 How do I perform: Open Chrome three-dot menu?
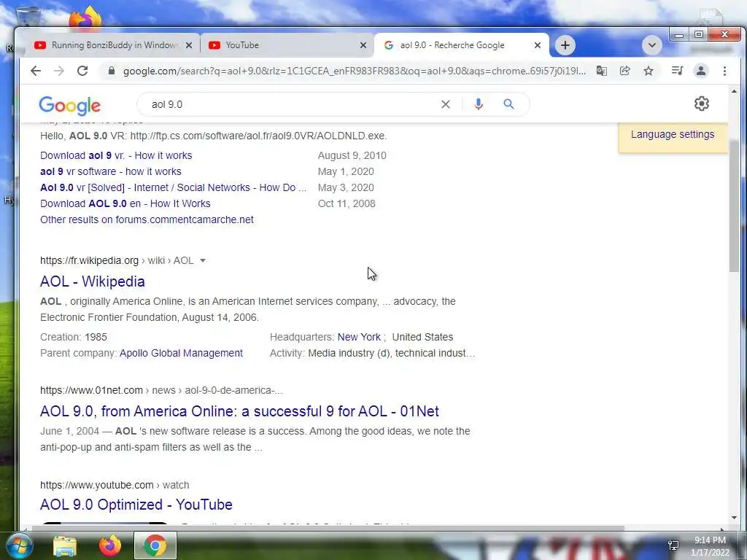pos(724,71)
